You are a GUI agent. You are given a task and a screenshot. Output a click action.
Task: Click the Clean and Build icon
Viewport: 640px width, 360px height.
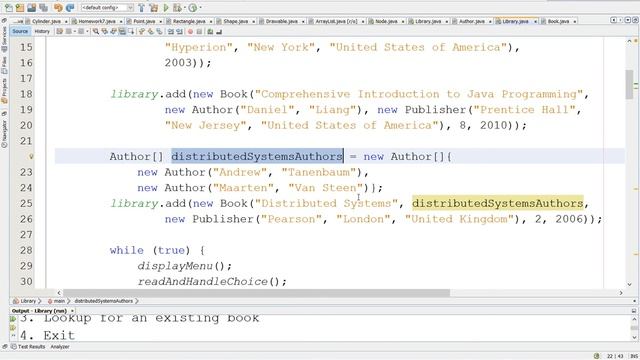coord(153,8)
